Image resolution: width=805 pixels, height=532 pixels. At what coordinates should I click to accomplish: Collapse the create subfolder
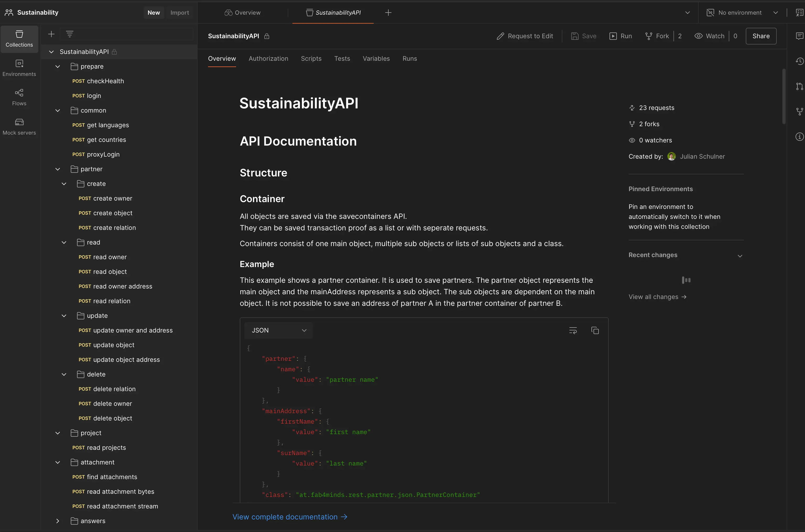[64, 184]
